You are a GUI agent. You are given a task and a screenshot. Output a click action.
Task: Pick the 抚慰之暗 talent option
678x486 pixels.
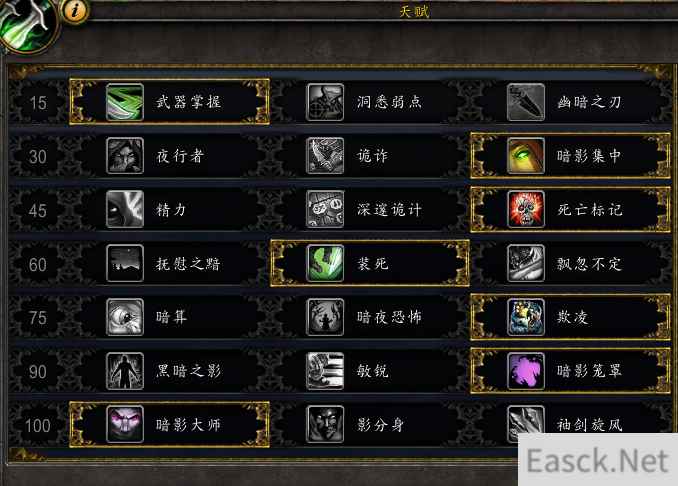pos(170,263)
